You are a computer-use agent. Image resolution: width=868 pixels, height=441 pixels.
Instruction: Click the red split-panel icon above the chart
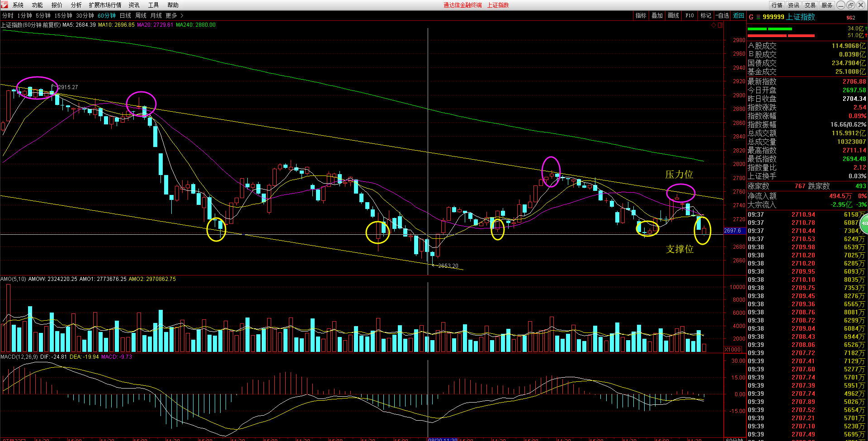click(x=720, y=25)
